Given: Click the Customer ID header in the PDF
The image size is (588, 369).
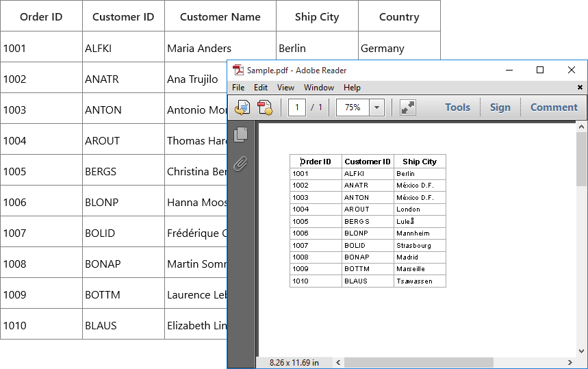Looking at the screenshot, I should tap(368, 162).
